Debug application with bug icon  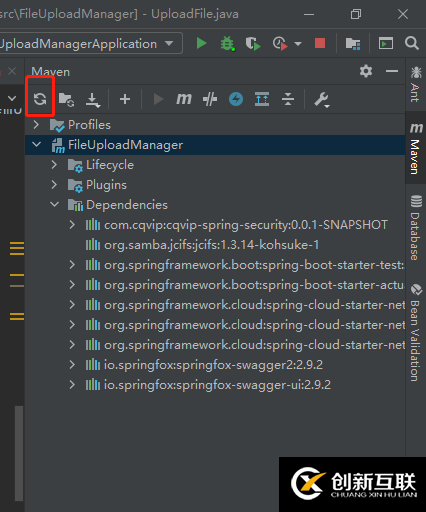pyautogui.click(x=227, y=44)
